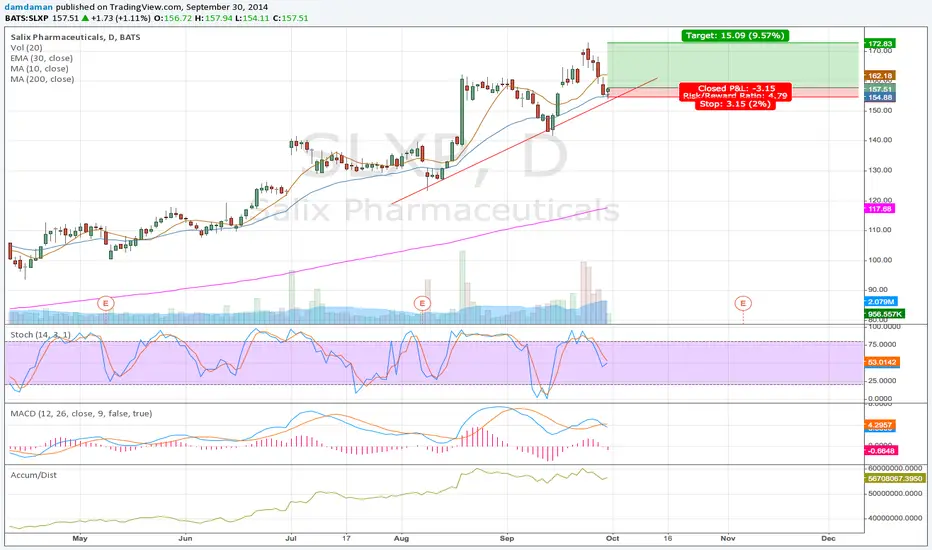The width and height of the screenshot is (932, 550).
Task: Click the 117.88 MA 200 price tag
Action: pyautogui.click(x=880, y=209)
